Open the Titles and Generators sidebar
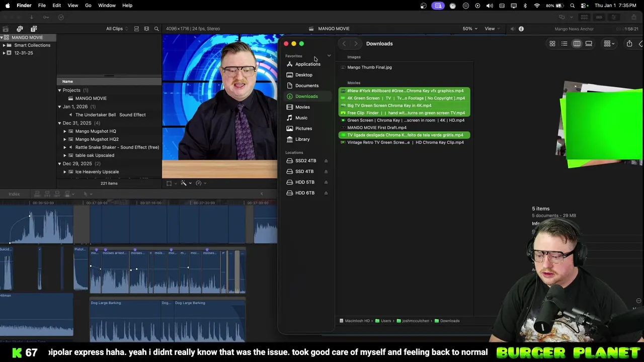This screenshot has height=362, width=644. point(34,29)
